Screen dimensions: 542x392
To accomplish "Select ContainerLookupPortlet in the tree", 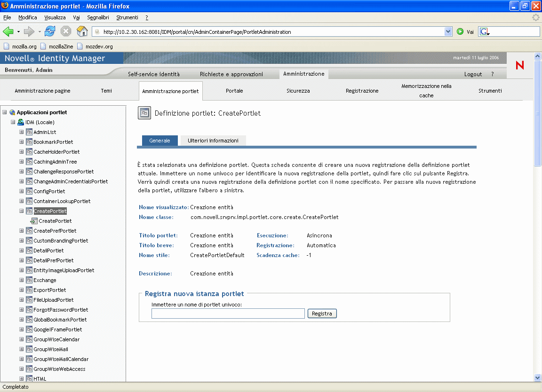I will (x=62, y=201).
